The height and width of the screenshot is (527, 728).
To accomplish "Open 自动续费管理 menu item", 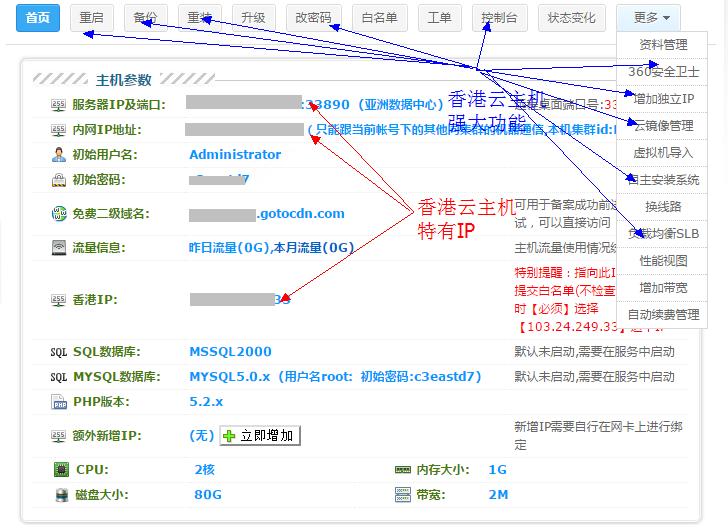I will (x=663, y=315).
